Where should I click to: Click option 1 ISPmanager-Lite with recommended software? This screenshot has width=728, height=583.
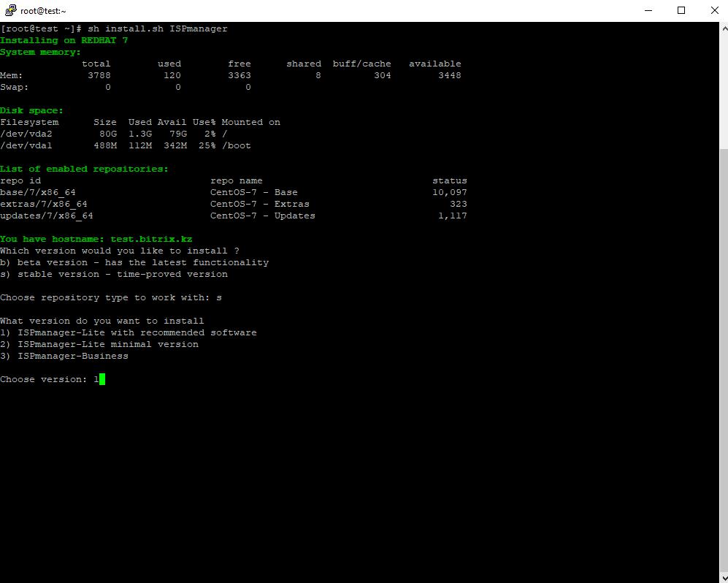[x=128, y=332]
